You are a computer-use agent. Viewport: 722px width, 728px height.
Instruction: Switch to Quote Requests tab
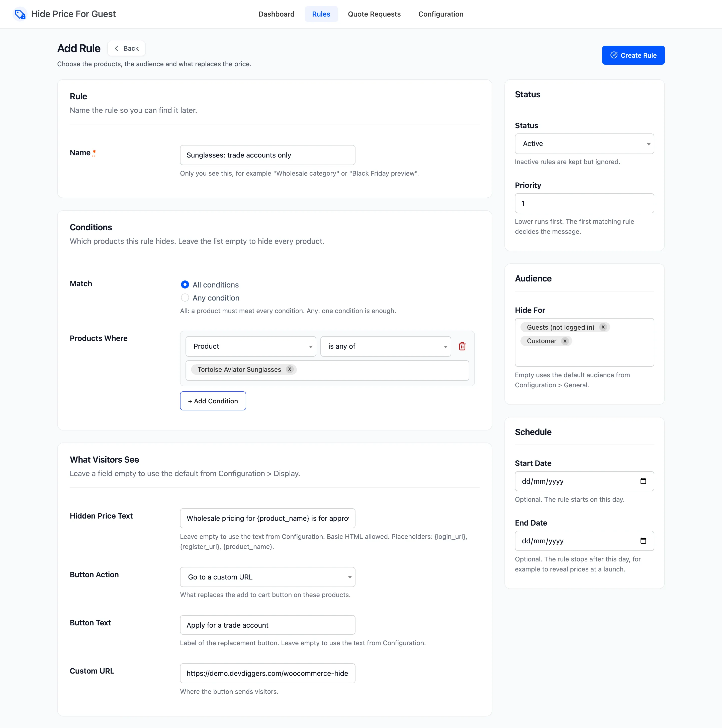click(x=374, y=14)
